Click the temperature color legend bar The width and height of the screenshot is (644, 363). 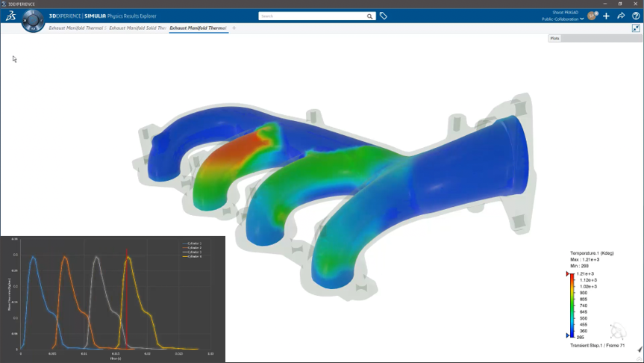coord(572,305)
